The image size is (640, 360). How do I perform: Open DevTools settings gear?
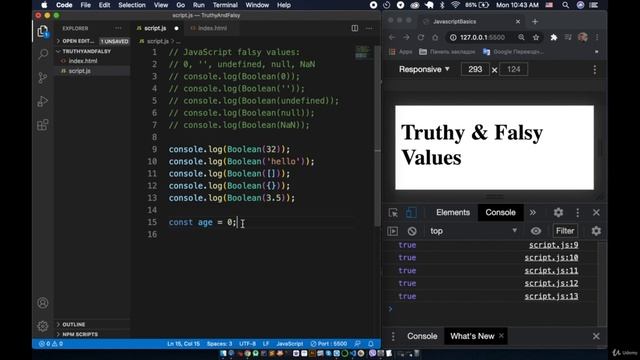click(x=558, y=212)
